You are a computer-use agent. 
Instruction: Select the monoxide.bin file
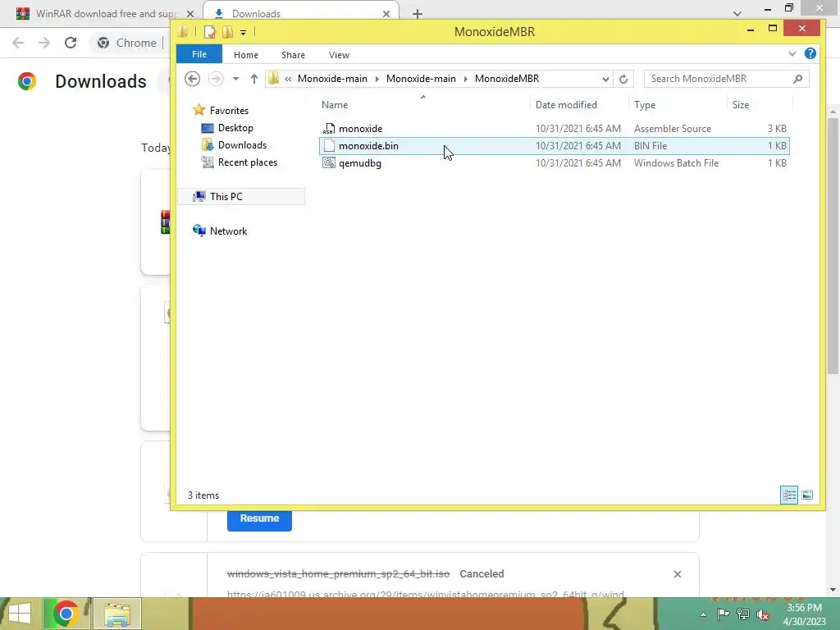pos(554,146)
